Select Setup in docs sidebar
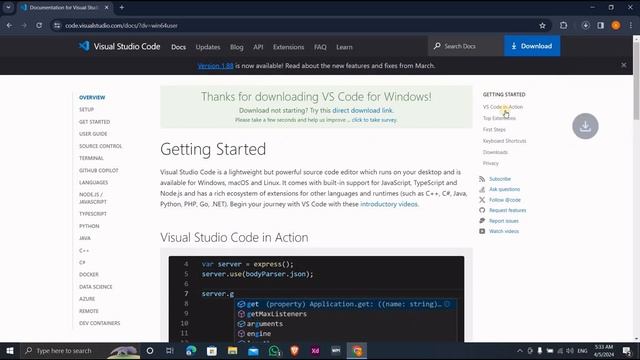 pyautogui.click(x=86, y=109)
